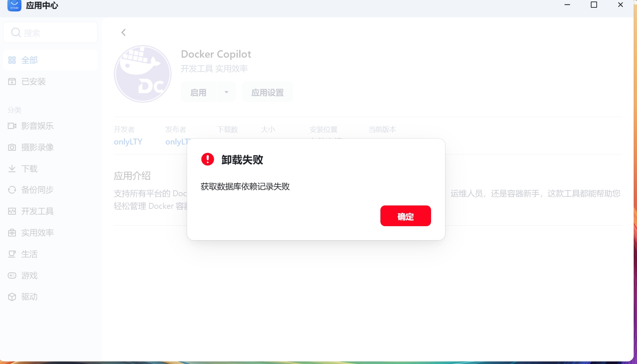Click the red error exclamation icon

(x=207, y=159)
